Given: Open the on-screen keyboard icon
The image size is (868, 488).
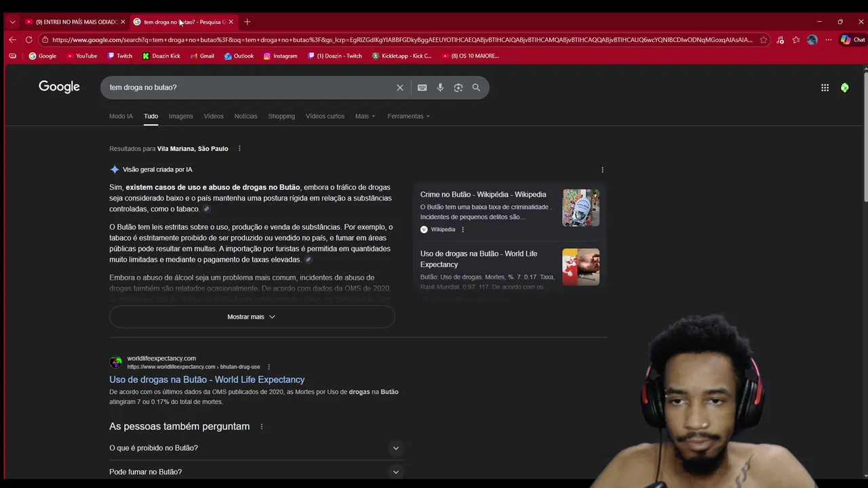Looking at the screenshot, I should click(x=422, y=87).
